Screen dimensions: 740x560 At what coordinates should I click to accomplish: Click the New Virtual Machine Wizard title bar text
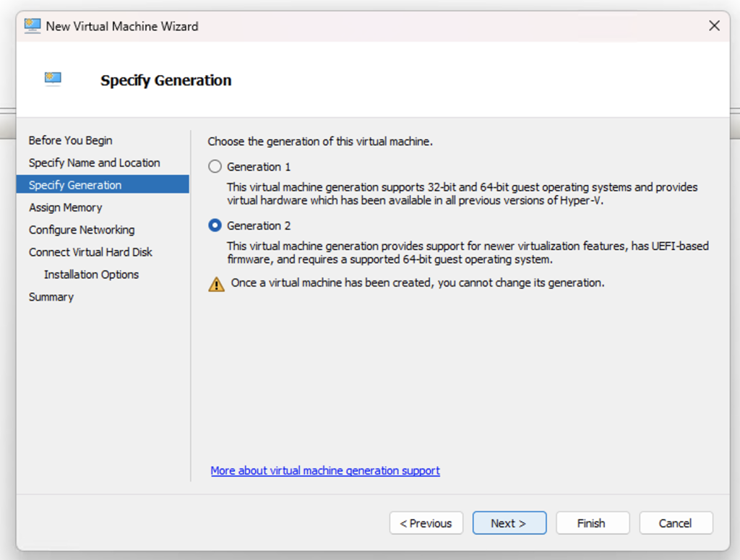click(x=122, y=26)
